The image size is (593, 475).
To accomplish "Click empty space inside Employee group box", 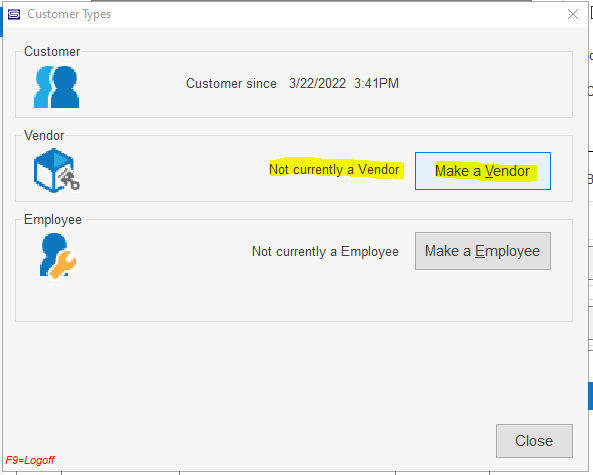I will tap(265, 299).
